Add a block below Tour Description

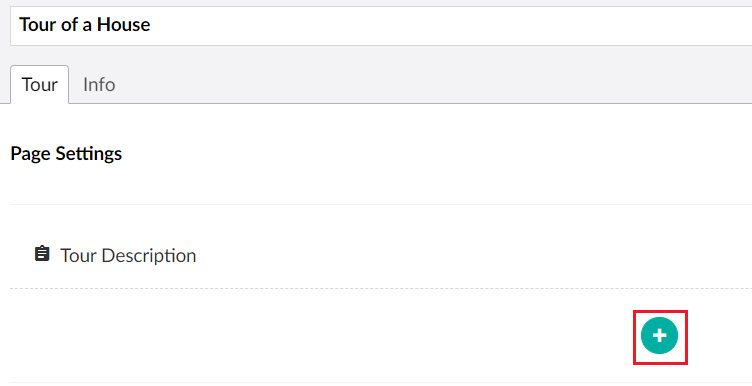click(659, 336)
